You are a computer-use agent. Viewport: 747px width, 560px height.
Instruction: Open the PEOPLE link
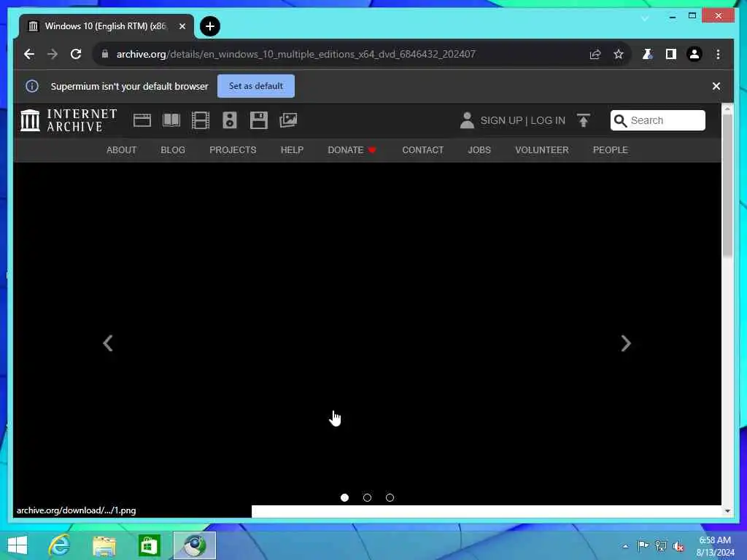click(x=611, y=150)
